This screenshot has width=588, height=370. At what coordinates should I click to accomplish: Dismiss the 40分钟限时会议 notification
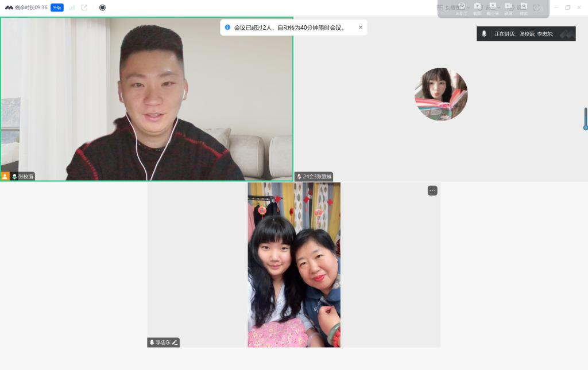pos(361,28)
